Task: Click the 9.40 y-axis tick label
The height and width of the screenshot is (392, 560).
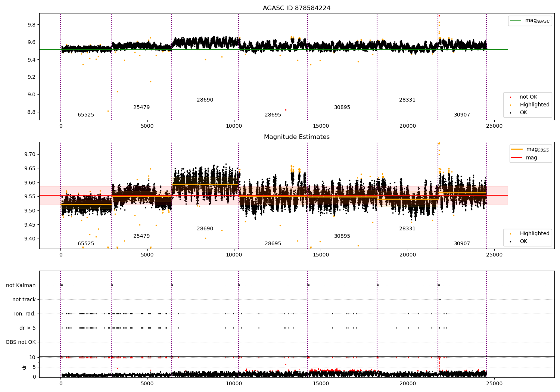Action: point(30,239)
